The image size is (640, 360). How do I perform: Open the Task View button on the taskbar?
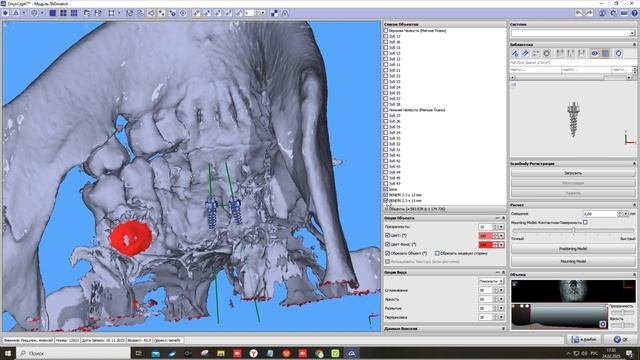(138, 353)
